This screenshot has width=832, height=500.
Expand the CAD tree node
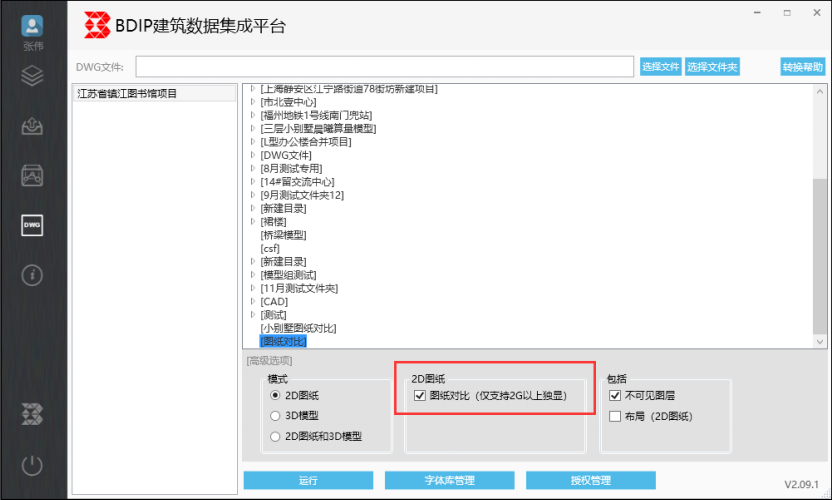coord(253,301)
